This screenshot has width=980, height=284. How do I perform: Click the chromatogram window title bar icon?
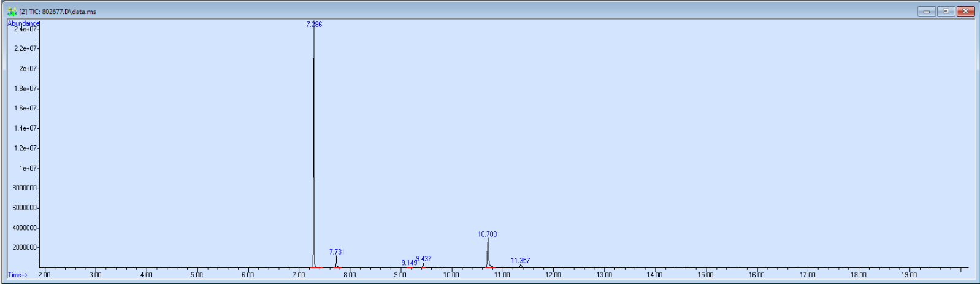(x=12, y=11)
